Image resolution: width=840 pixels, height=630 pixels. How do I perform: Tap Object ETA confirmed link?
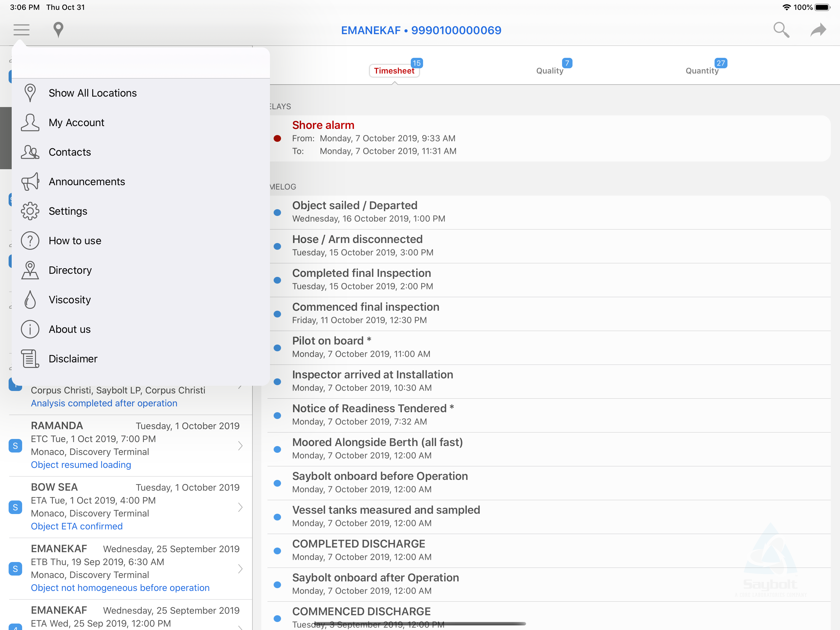coord(77,526)
